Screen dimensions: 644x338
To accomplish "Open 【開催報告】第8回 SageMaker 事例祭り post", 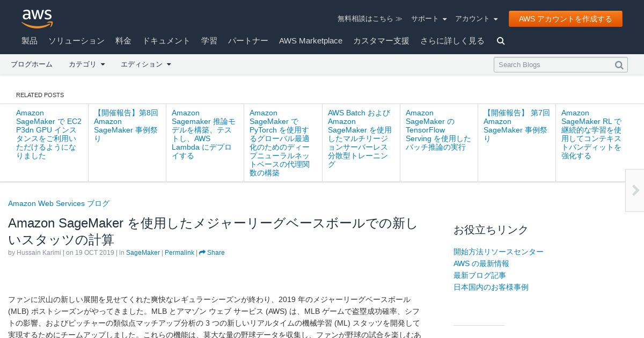I will tap(126, 126).
